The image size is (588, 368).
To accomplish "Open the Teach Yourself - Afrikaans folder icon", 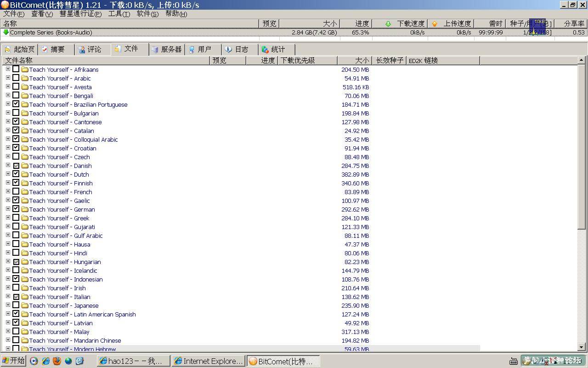I will (25, 69).
